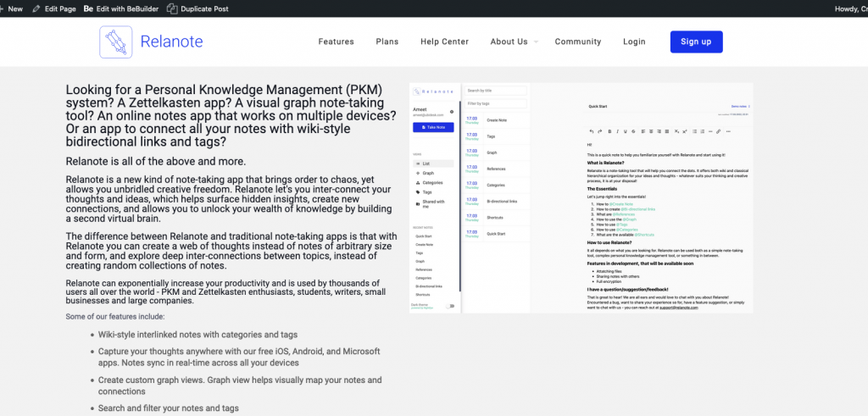This screenshot has height=416, width=868.
Task: Click the Login link
Action: 634,42
